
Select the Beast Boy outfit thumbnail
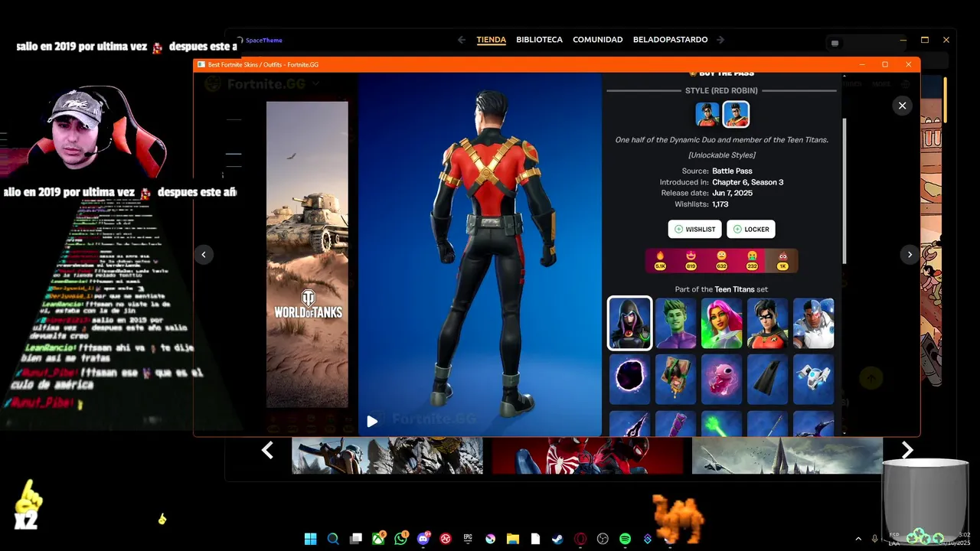(x=675, y=323)
